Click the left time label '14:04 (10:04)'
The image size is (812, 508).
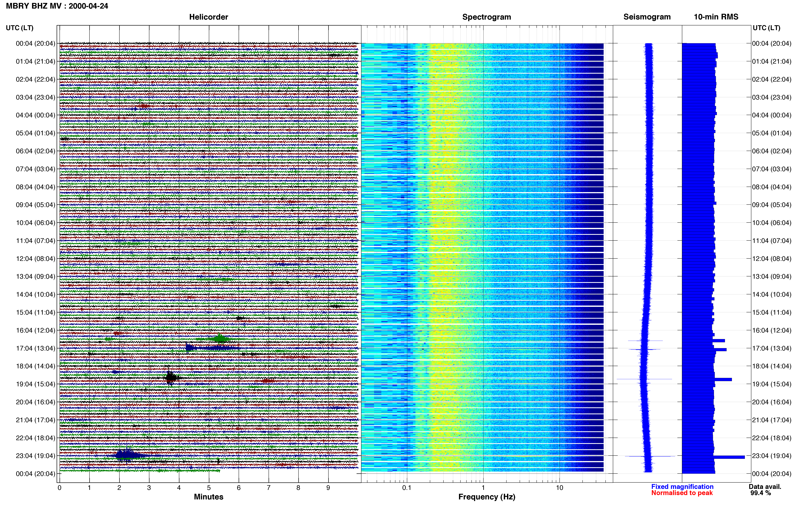click(35, 294)
